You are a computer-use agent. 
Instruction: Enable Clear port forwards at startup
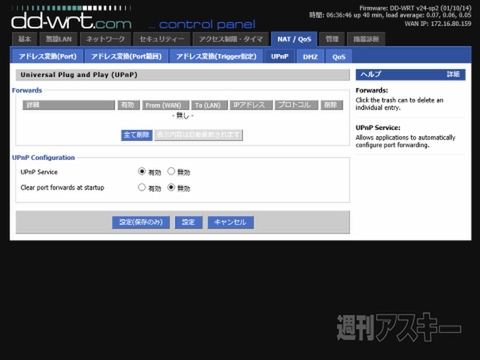pos(142,187)
